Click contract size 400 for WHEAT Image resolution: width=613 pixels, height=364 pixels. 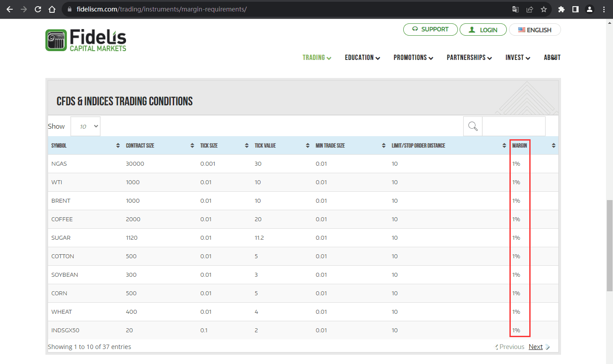point(131,312)
